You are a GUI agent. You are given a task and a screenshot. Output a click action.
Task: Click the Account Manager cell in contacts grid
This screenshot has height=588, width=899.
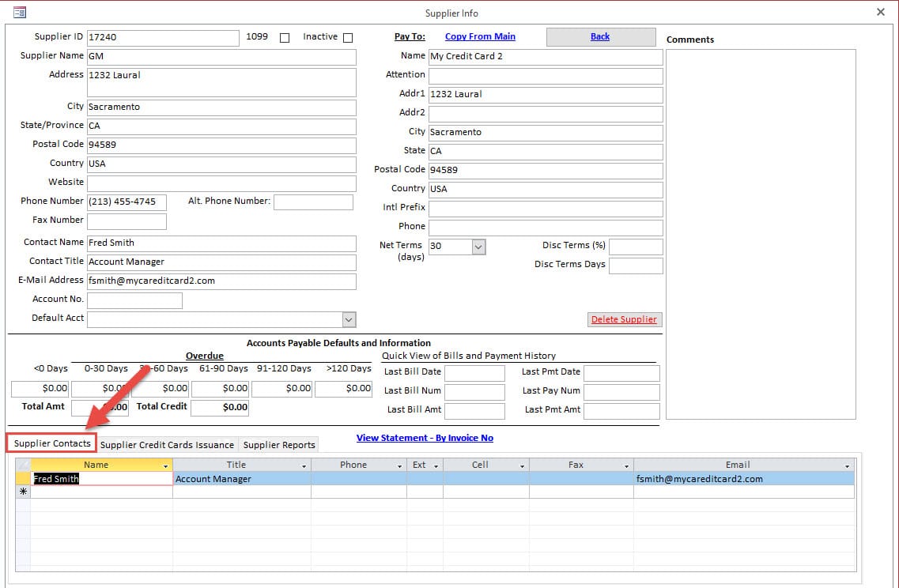coord(242,479)
